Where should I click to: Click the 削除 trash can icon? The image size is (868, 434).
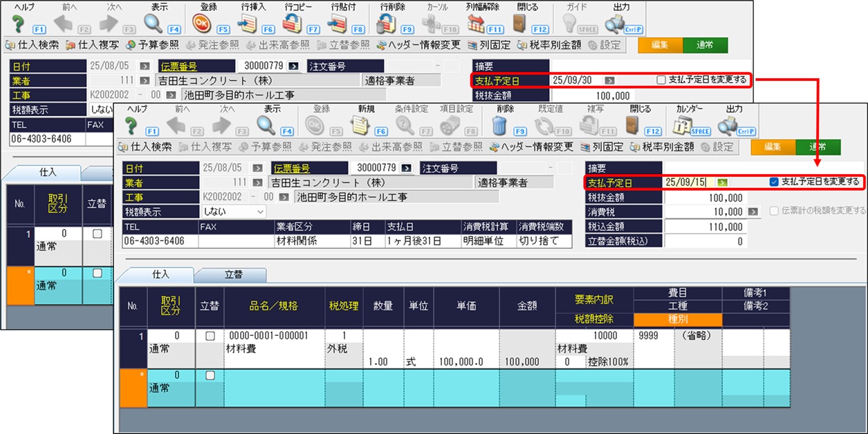pos(499,125)
